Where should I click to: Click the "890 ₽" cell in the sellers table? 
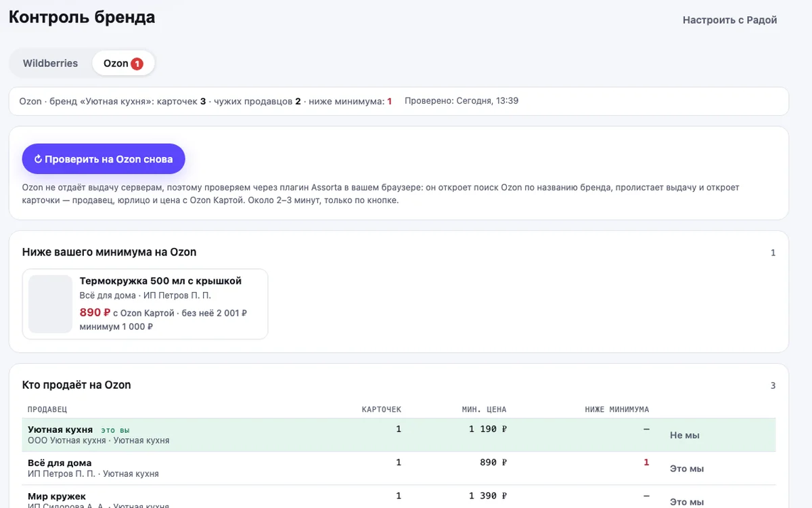pyautogui.click(x=493, y=462)
